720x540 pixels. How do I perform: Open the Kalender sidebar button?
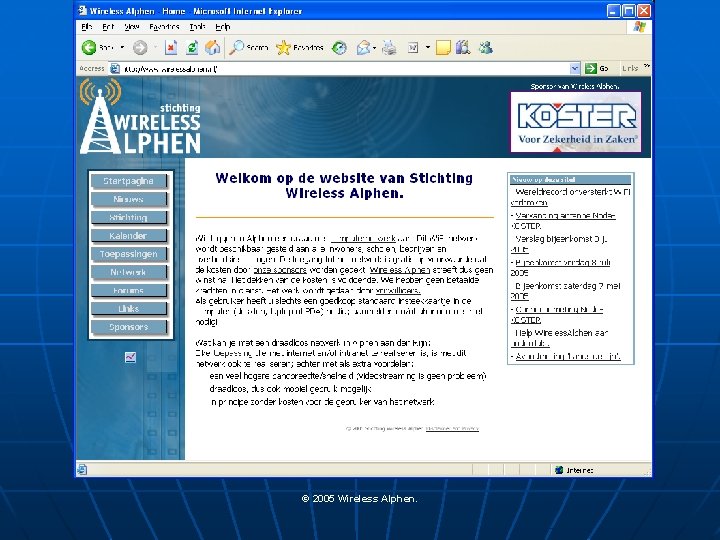click(x=129, y=236)
